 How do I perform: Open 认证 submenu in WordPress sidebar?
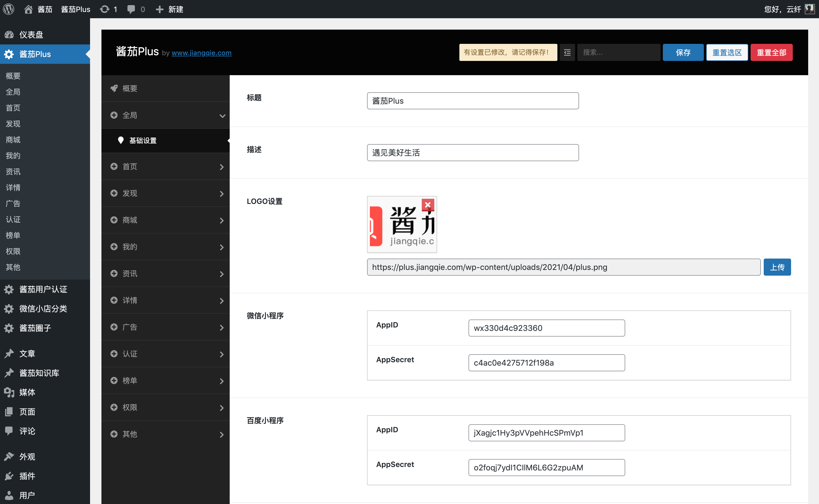(13, 219)
